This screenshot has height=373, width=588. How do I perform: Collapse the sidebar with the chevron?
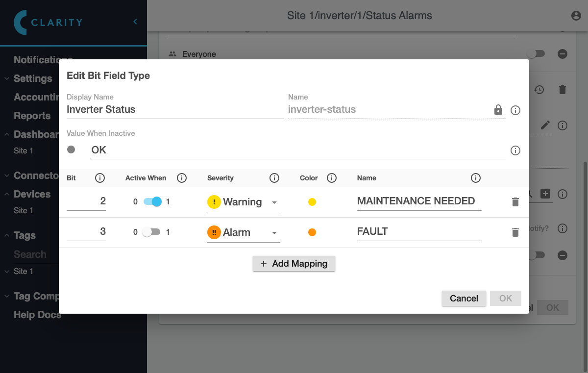(135, 22)
